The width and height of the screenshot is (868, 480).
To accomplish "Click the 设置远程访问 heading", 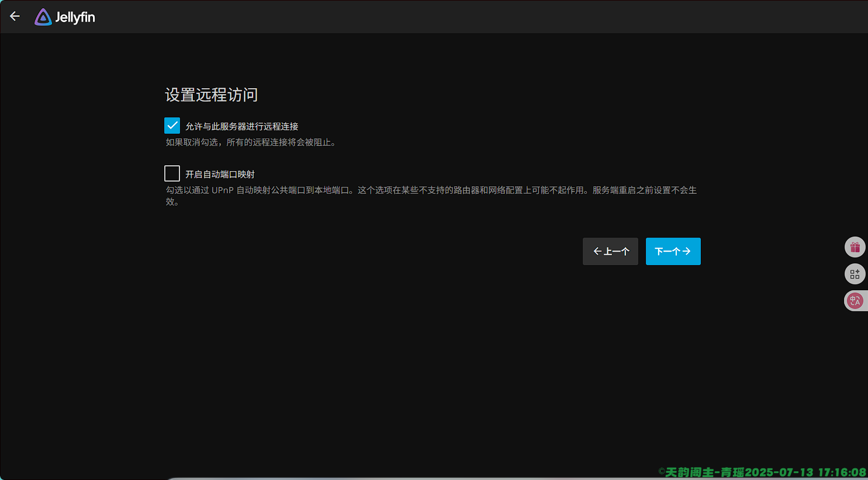I will 212,95.
